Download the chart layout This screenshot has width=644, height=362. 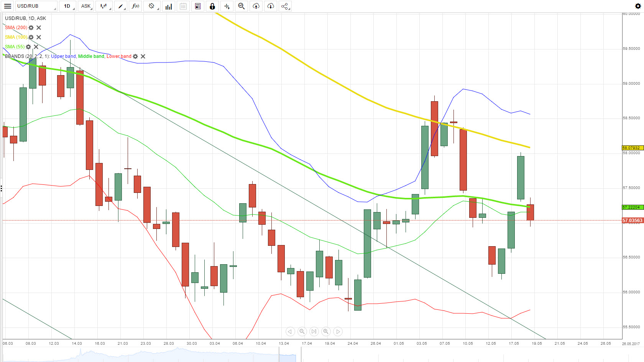270,6
